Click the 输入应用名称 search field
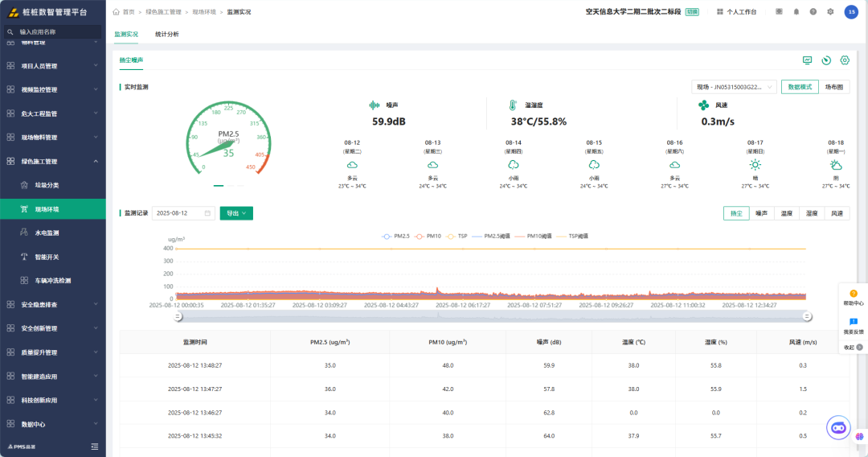Screen dimensions: 868x457 point(53,32)
